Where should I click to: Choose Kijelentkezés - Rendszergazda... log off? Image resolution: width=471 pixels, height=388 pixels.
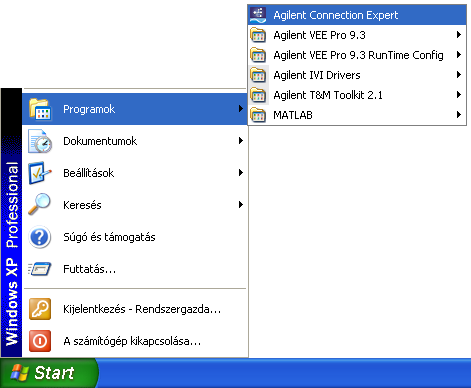(135, 309)
